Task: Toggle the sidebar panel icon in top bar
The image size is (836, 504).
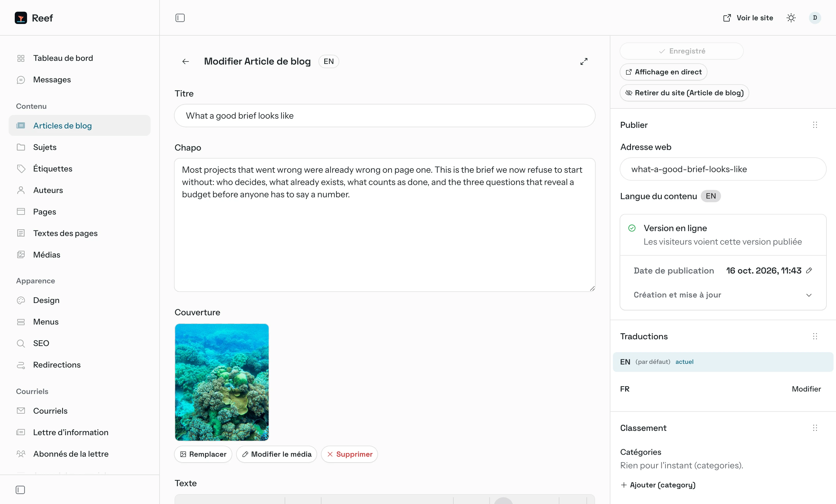Action: tap(180, 18)
